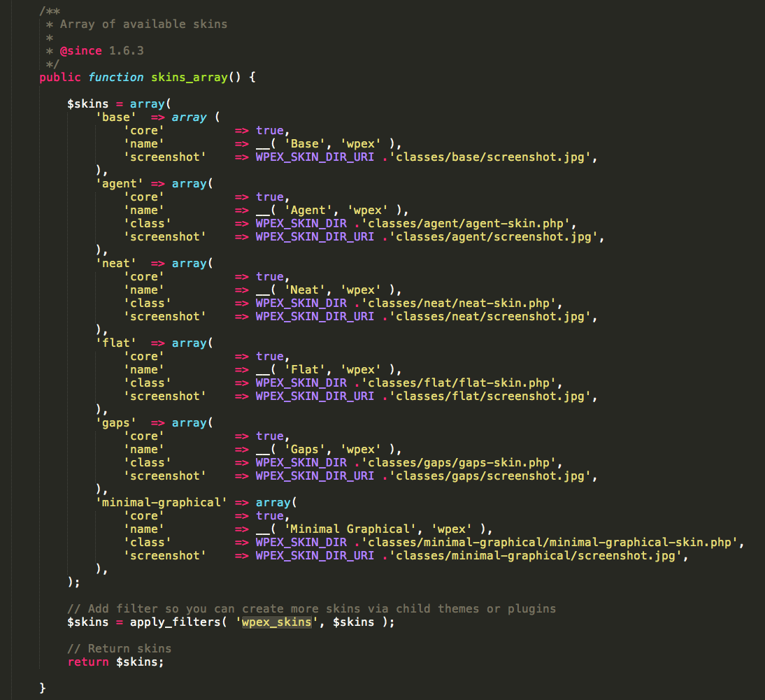The height and width of the screenshot is (700, 765).
Task: Click the 'neat' array key
Action: pos(116,263)
